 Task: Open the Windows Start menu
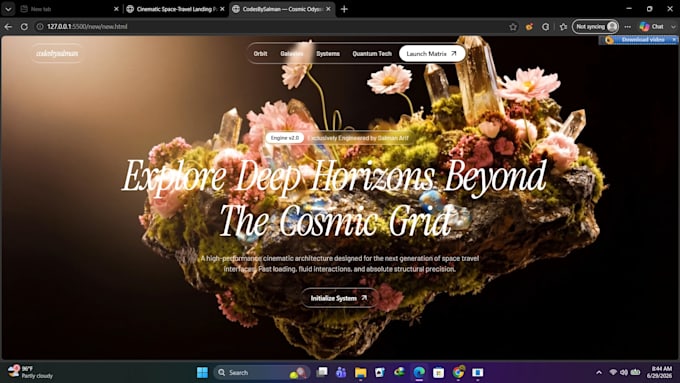[202, 372]
